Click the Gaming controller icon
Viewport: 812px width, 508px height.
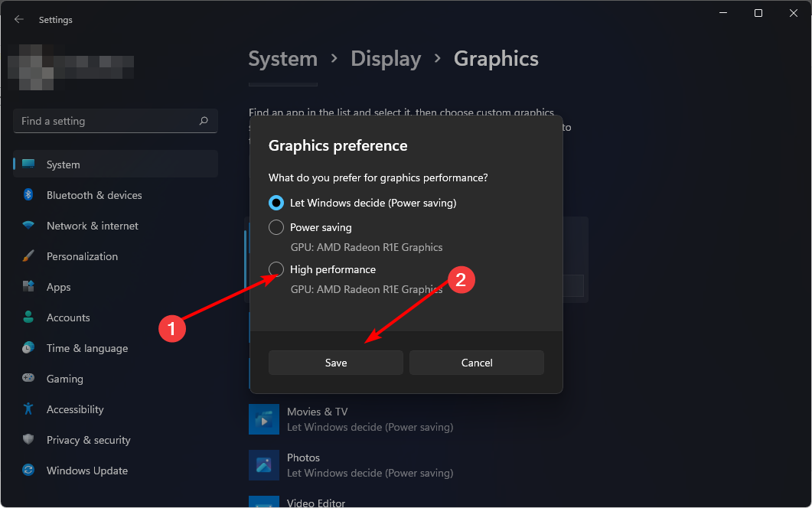tap(28, 378)
